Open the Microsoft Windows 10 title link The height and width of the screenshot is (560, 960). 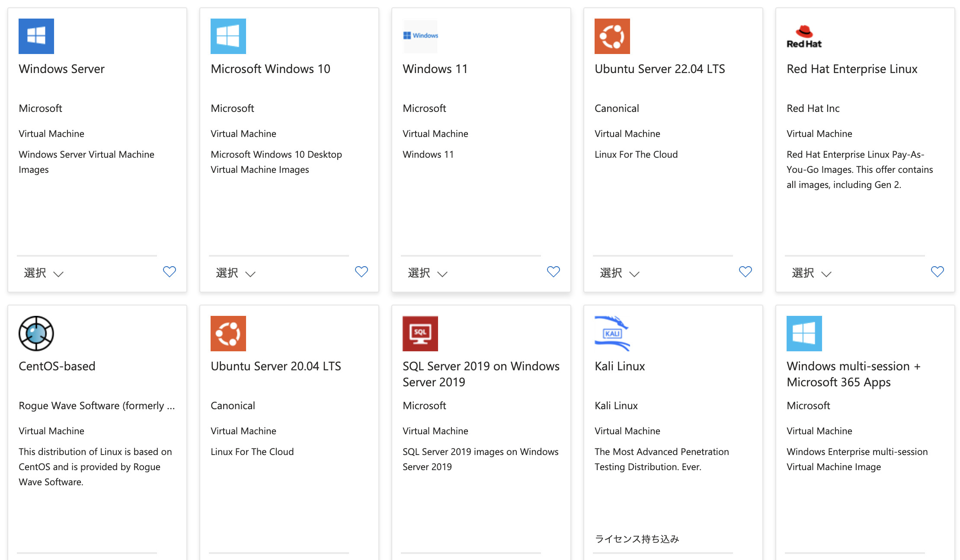tap(270, 69)
